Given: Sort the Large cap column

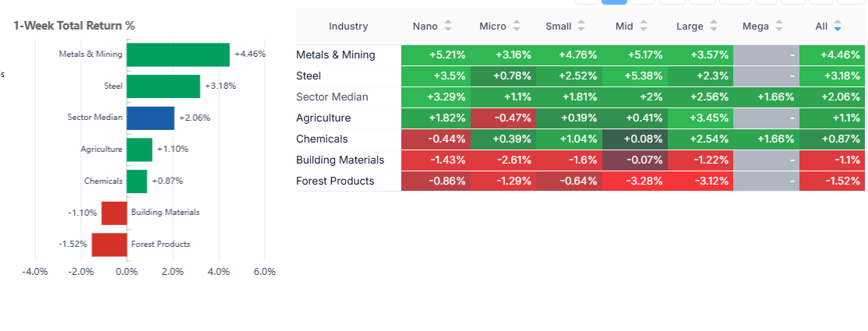Looking at the screenshot, I should (x=712, y=26).
